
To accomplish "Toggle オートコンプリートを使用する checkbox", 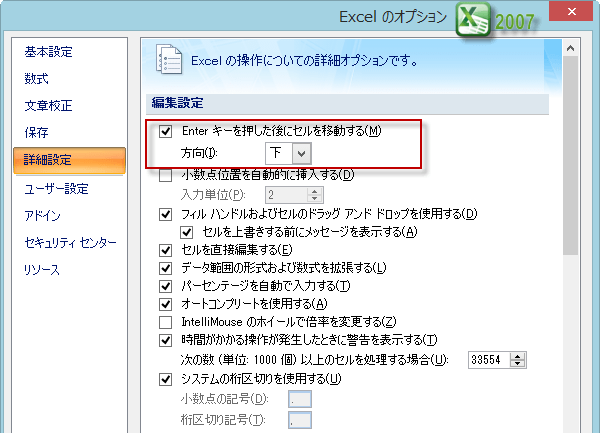I will pyautogui.click(x=165, y=304).
